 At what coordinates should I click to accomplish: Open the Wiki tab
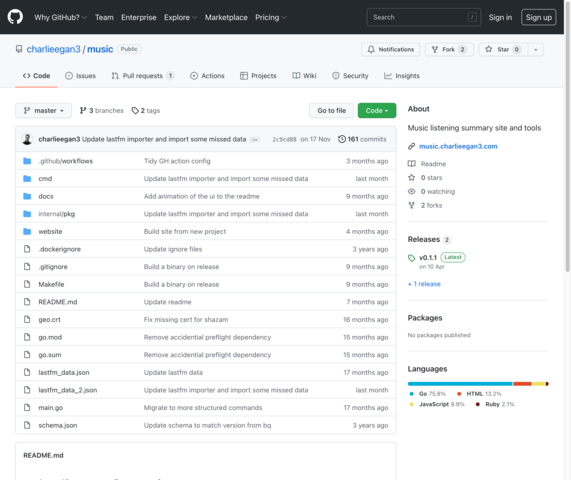[x=304, y=76]
